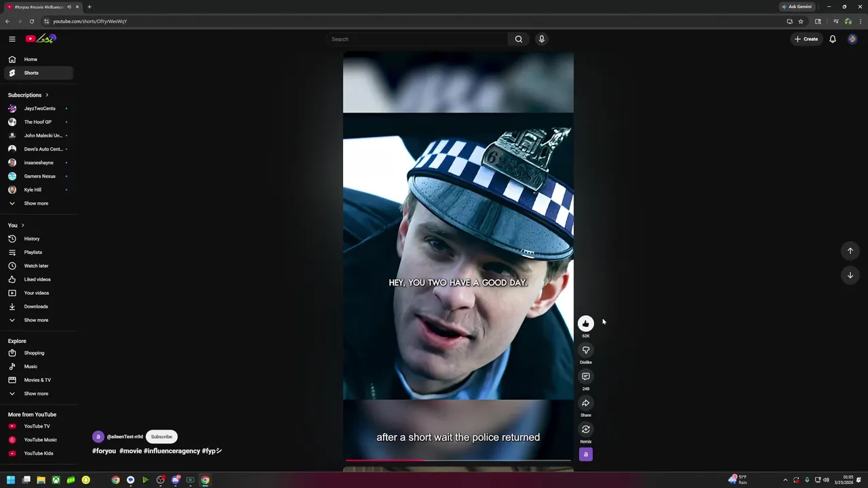The height and width of the screenshot is (488, 868).
Task: Open YouTube notifications bell
Action: [833, 39]
